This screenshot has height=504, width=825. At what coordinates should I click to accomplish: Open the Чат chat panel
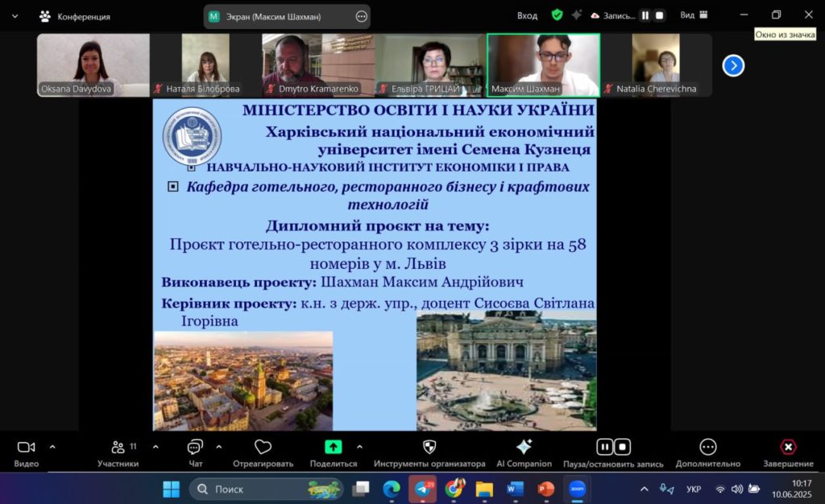click(195, 448)
